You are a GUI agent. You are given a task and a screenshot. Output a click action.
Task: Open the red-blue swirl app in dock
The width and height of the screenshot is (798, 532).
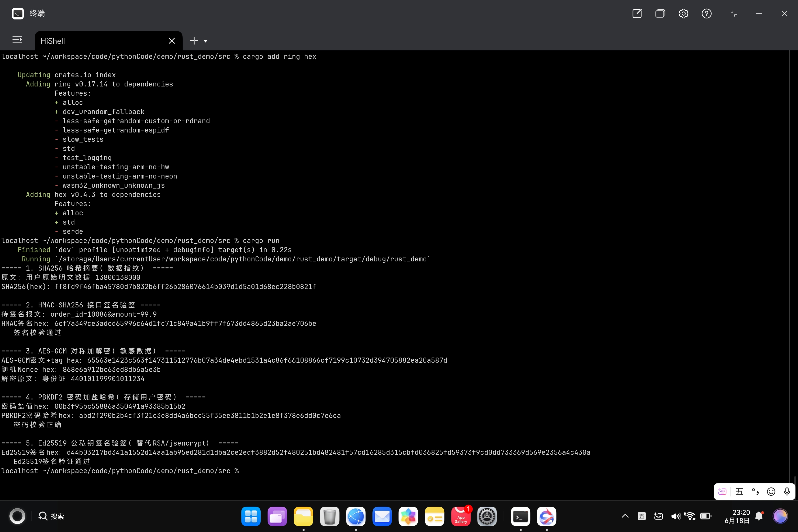[x=547, y=516]
